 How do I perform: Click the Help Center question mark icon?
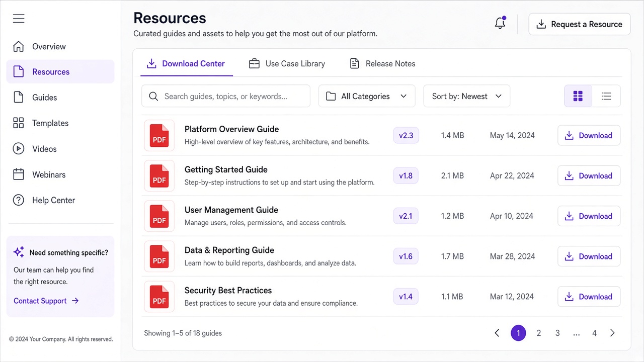(x=19, y=200)
